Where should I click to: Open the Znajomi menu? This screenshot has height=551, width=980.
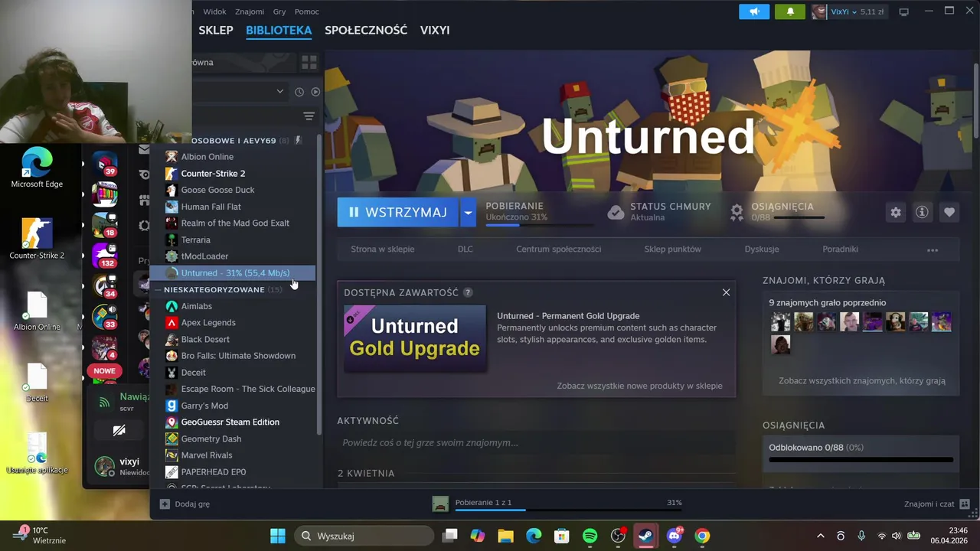(250, 11)
